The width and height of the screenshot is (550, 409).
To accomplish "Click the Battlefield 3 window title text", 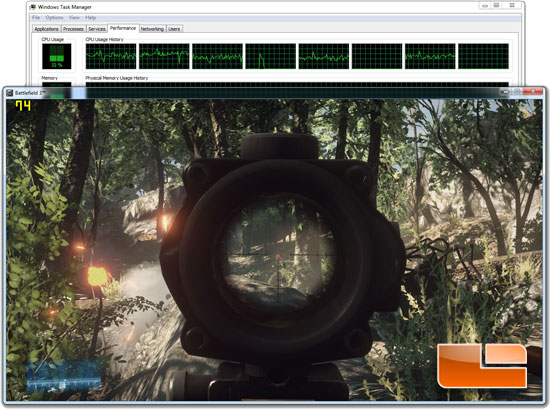I will (x=30, y=93).
